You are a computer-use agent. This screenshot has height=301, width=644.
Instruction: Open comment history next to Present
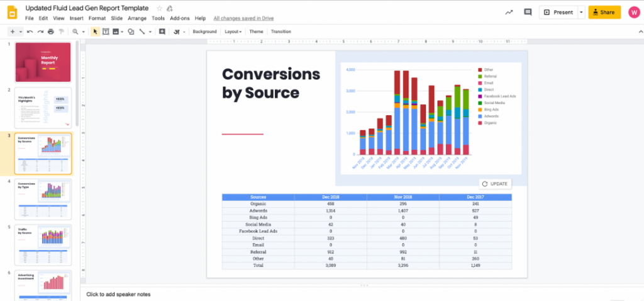[528, 12]
